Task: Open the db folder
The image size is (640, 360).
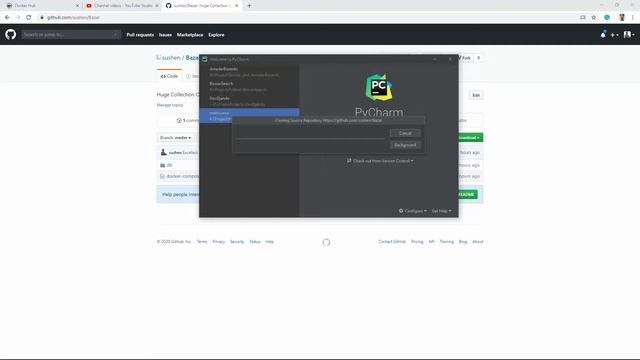Action: (169, 165)
